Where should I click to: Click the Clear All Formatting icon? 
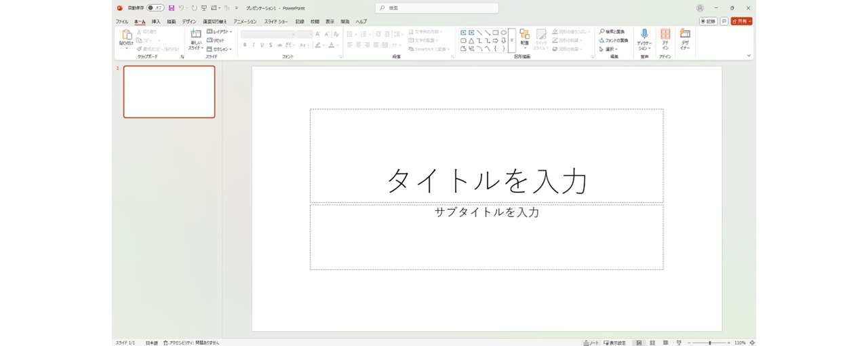pos(336,35)
